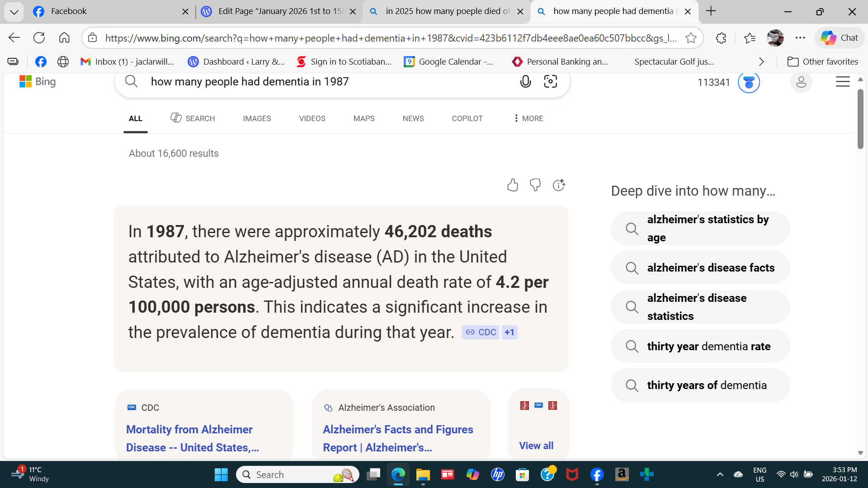Screen dimensions: 868x488
Task: Select alzheimer's disease facts suggestion
Action: pos(710,268)
